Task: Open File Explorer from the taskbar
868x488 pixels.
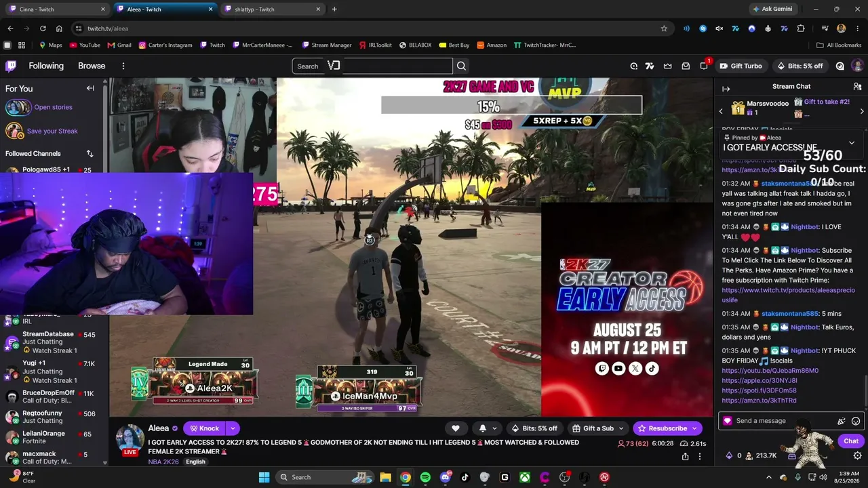Action: (385, 477)
